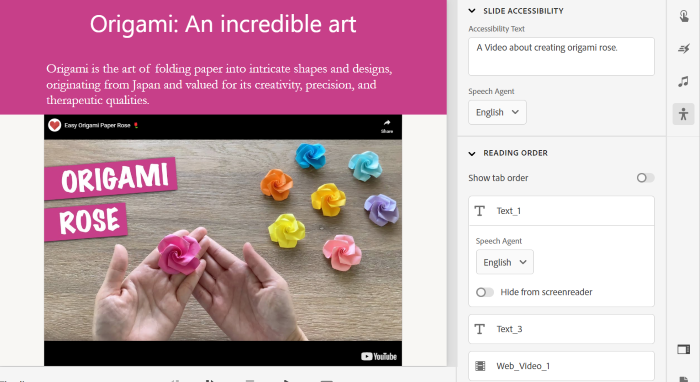Screen dimensions: 700x382
Task: Toggle Hide from screenreader for Text_1
Action: tap(485, 292)
